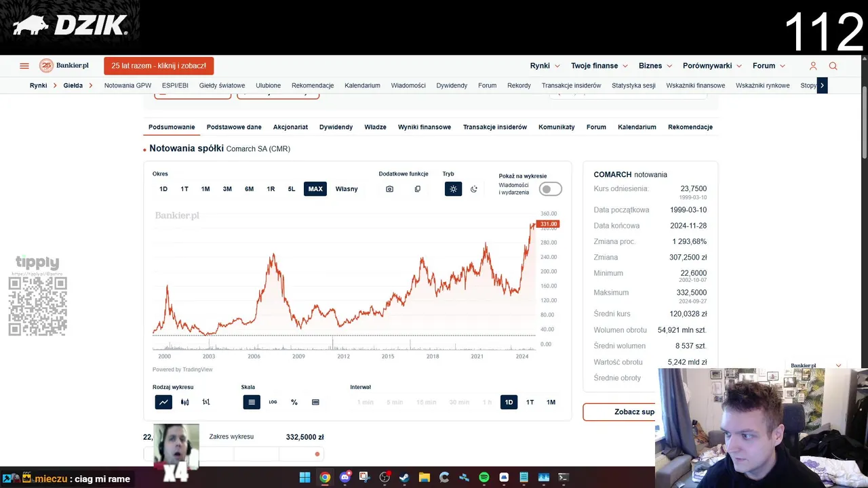Click the page vertical scrollbar
The width and height of the screenshot is (868, 488).
pos(865,123)
